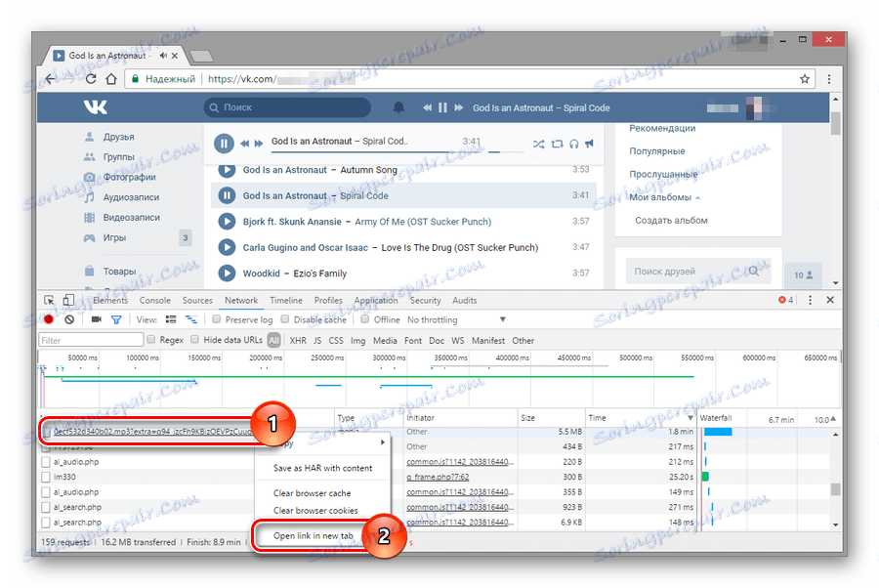Enable Offline checkbox

coord(365,319)
